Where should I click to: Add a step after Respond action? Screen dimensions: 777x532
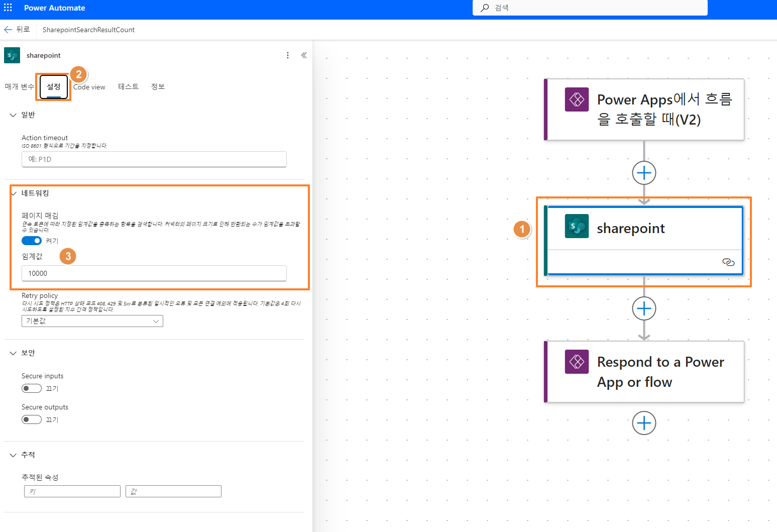tap(644, 423)
